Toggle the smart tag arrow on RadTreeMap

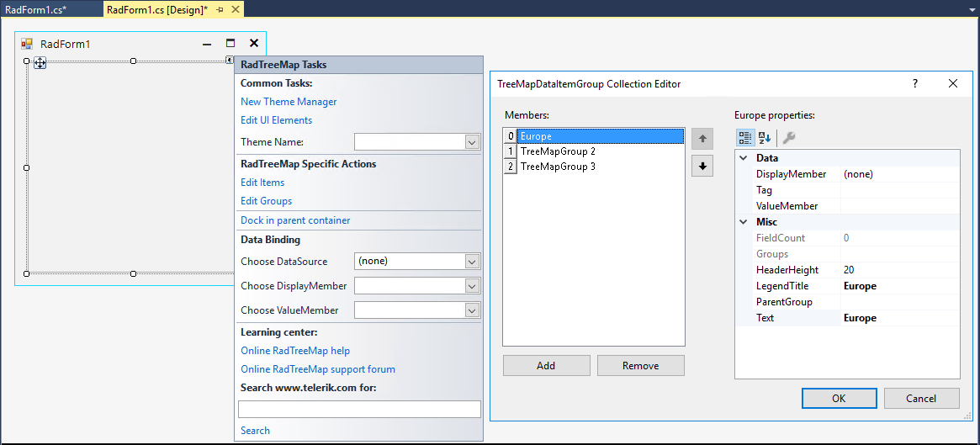pos(230,60)
